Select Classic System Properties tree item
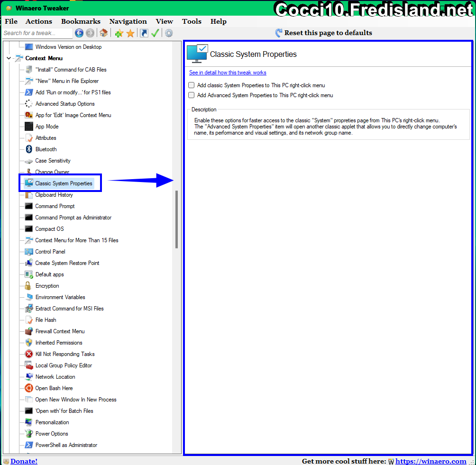 (64, 183)
